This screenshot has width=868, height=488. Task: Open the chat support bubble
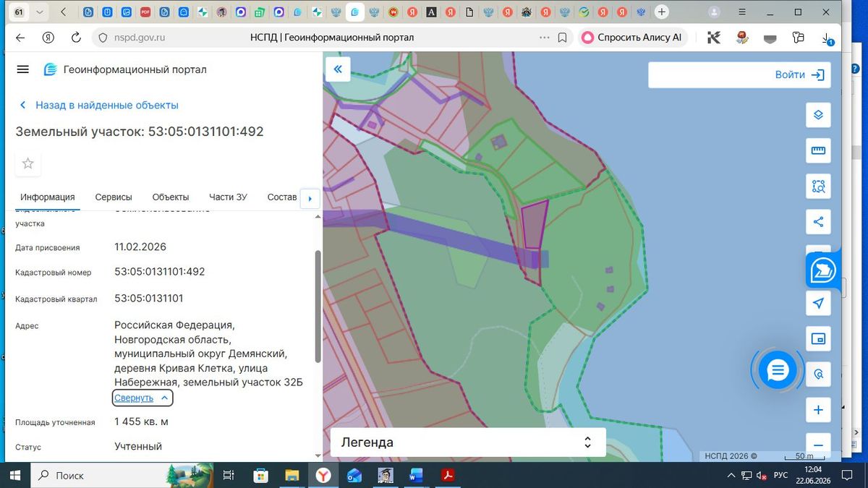tap(778, 370)
